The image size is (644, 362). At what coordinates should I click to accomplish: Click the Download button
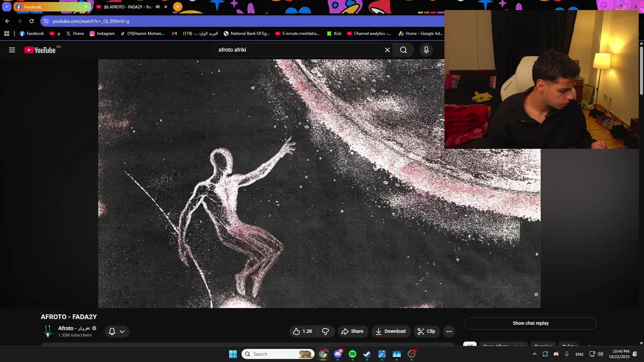(391, 331)
